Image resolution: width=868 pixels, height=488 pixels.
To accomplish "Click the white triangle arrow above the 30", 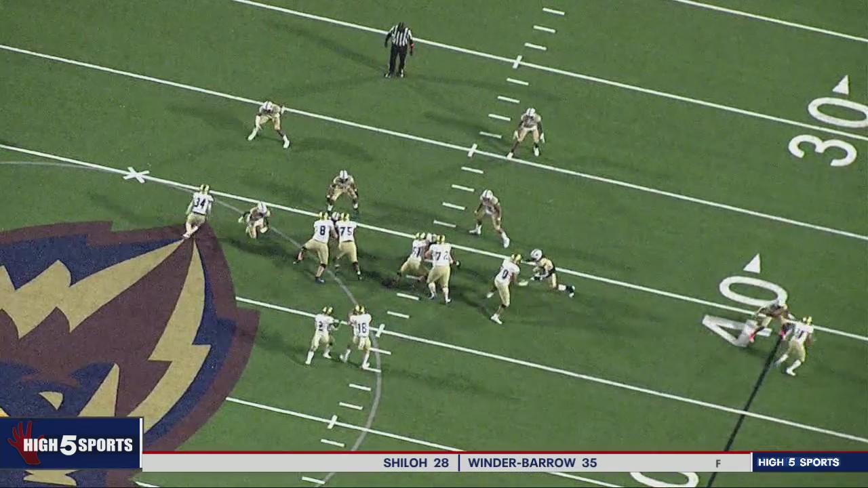I will pyautogui.click(x=842, y=85).
